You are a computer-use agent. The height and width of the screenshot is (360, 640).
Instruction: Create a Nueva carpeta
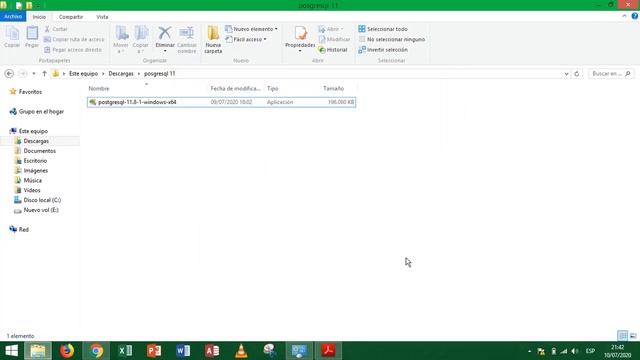pyautogui.click(x=213, y=39)
